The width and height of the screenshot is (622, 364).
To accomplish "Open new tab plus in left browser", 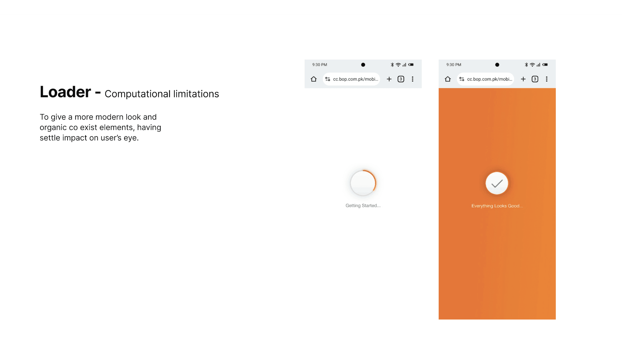I will [x=389, y=79].
